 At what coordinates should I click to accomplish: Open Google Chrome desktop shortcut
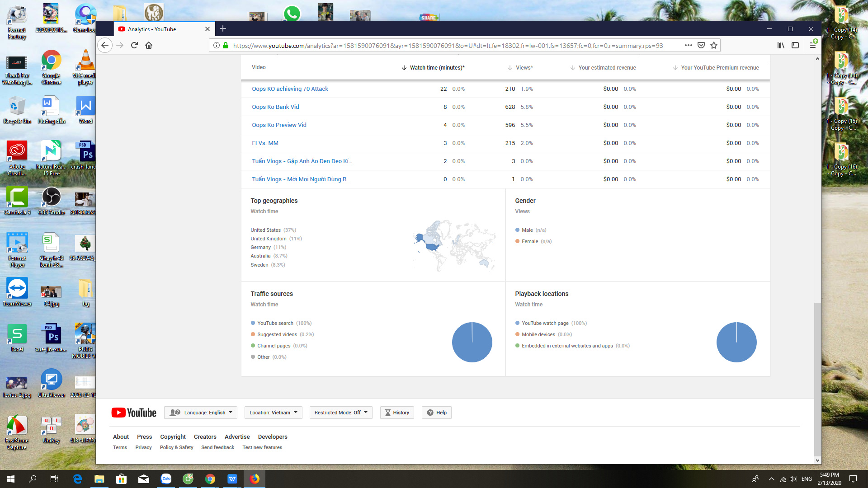pyautogui.click(x=51, y=67)
